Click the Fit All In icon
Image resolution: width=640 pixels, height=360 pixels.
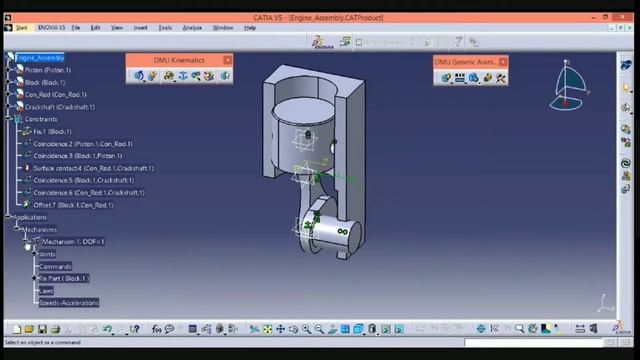coord(267,329)
